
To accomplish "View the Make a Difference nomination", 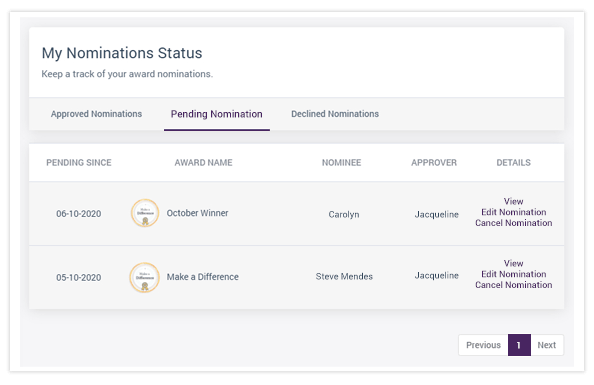I will pos(513,263).
